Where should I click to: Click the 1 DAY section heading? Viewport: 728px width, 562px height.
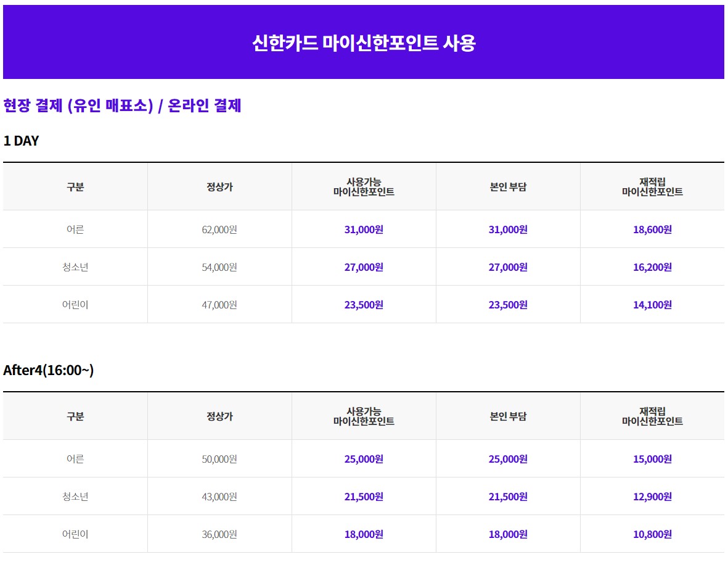[21, 141]
